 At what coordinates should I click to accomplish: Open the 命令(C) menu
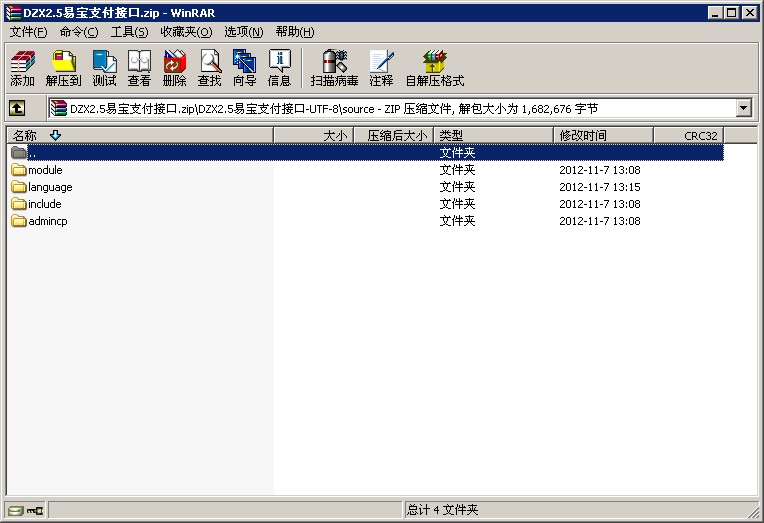click(x=79, y=32)
